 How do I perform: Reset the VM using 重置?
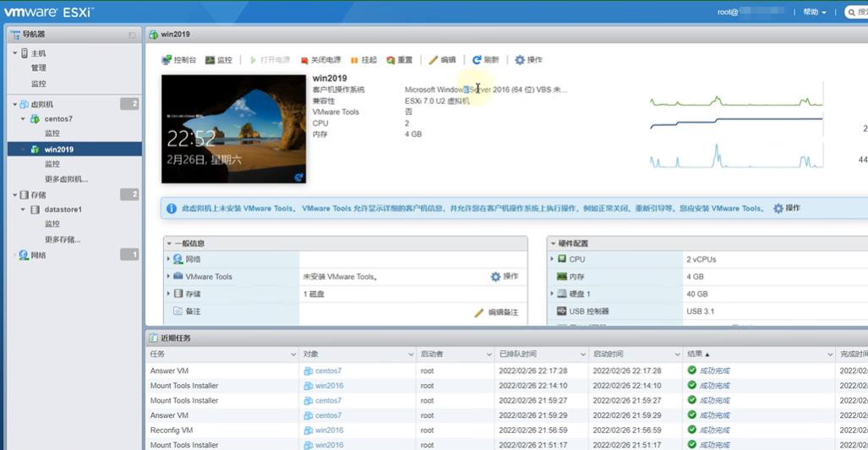391,60
